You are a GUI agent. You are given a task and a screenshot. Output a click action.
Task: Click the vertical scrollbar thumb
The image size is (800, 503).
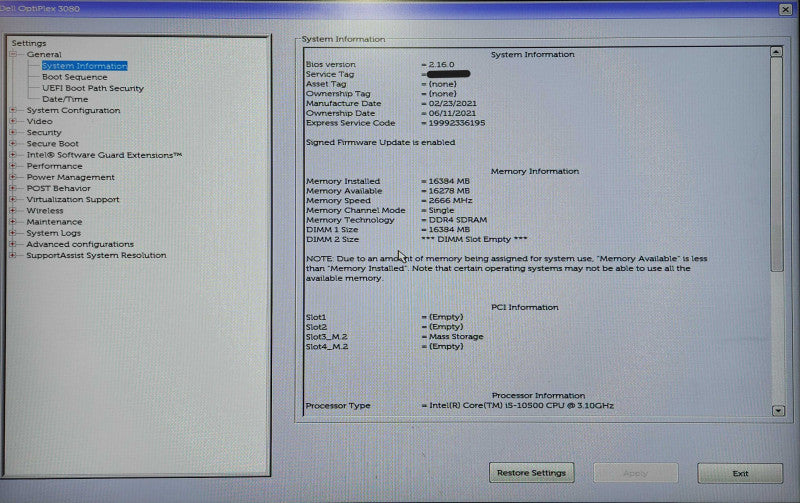(x=777, y=165)
